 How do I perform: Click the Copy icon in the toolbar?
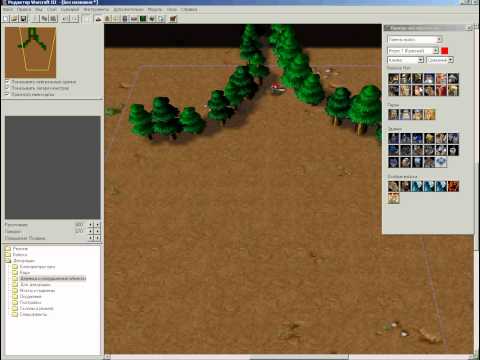[x=44, y=19]
